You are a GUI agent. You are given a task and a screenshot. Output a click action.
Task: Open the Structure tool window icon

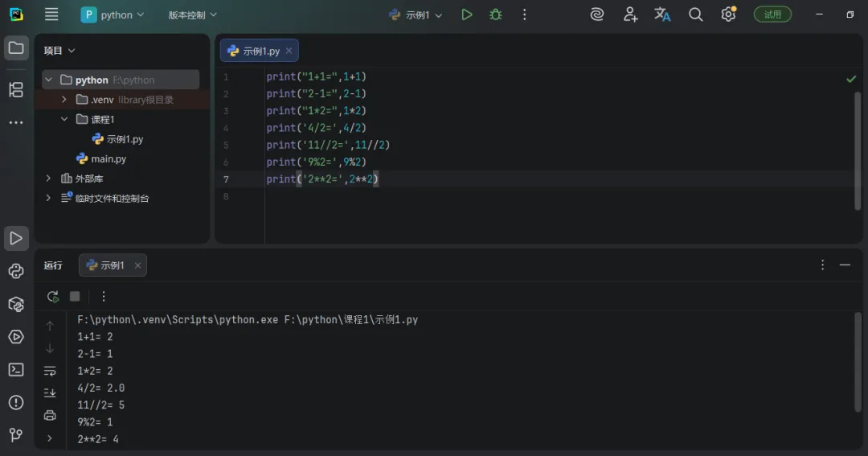[x=16, y=89]
